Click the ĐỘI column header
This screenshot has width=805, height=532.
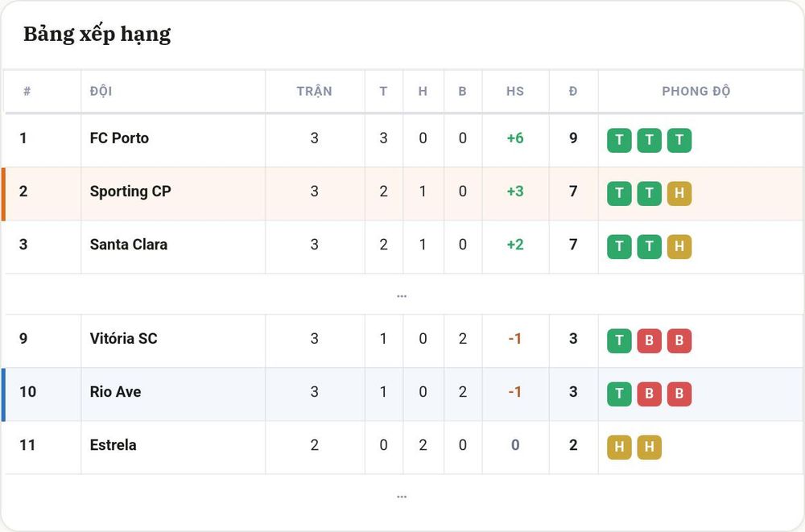click(x=101, y=92)
